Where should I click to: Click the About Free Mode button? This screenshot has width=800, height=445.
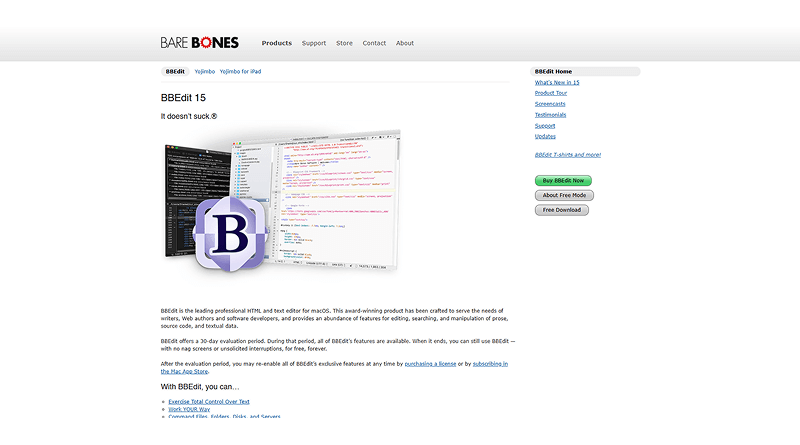[564, 195]
